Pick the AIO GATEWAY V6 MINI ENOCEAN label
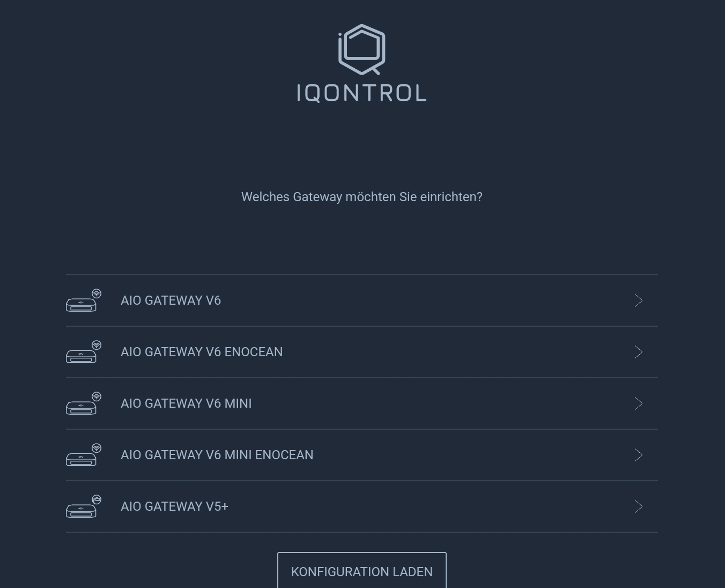The width and height of the screenshot is (725, 588). (x=217, y=455)
